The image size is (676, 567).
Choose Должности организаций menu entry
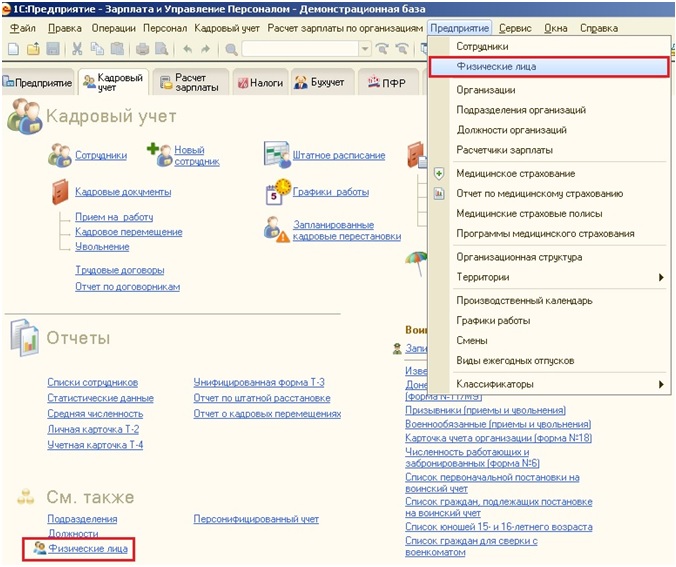[511, 130]
